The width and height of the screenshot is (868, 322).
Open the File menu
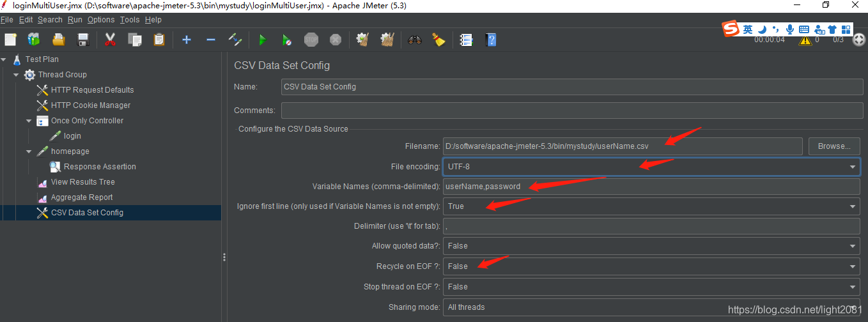click(7, 20)
